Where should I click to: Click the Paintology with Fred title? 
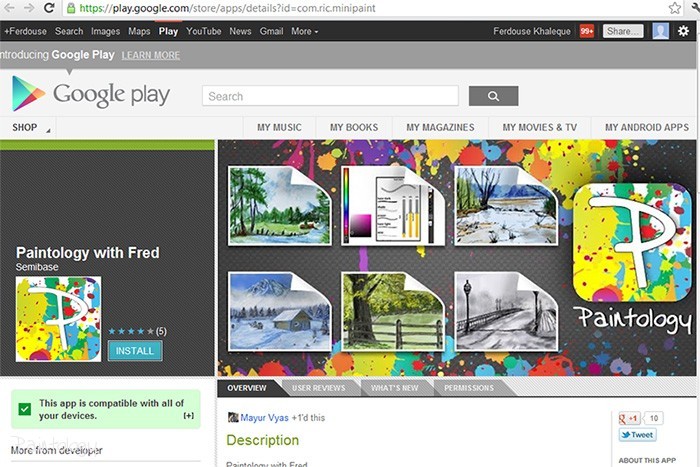[x=88, y=253]
